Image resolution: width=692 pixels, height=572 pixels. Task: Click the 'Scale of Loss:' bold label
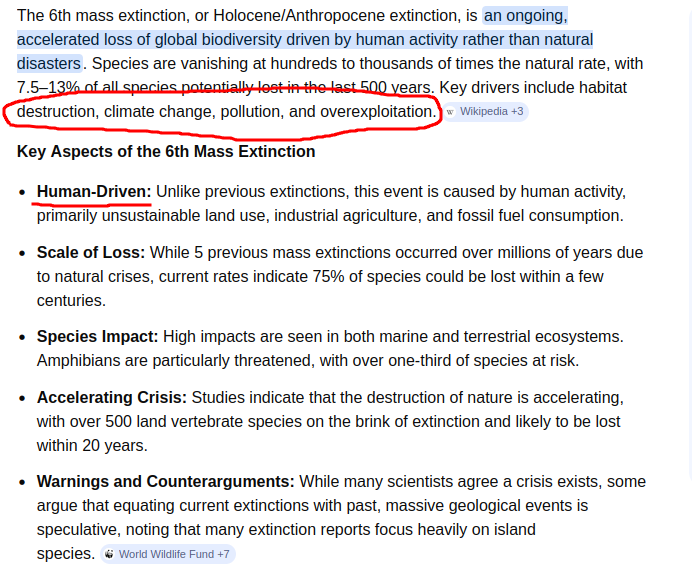click(91, 253)
